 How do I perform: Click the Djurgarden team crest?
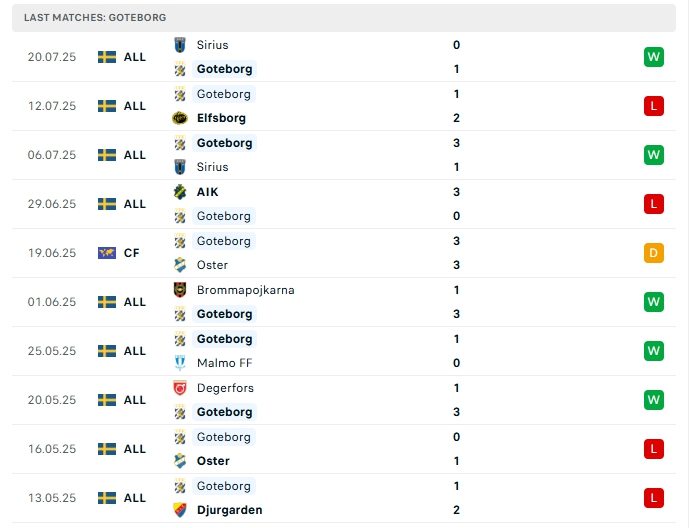pos(180,510)
